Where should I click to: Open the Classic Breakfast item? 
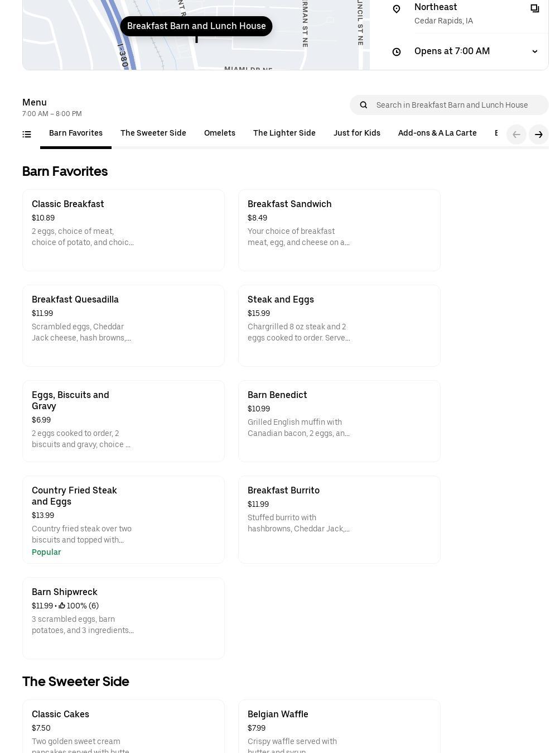pyautogui.click(x=123, y=230)
